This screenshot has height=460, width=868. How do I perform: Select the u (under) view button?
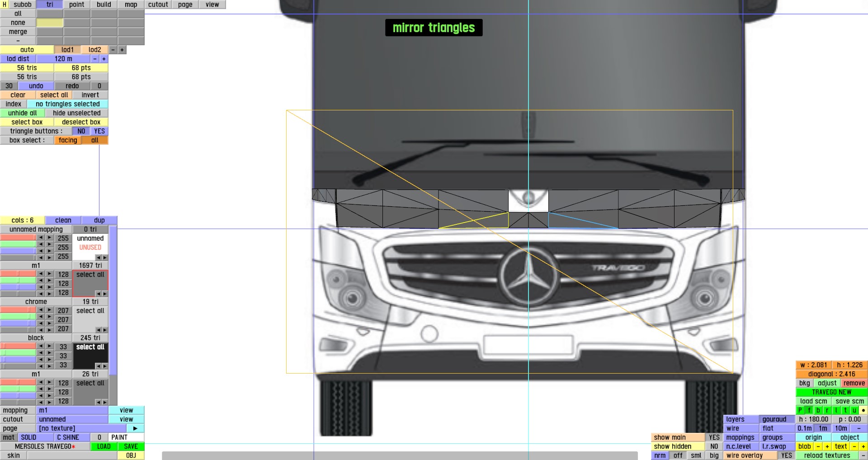[854, 410]
